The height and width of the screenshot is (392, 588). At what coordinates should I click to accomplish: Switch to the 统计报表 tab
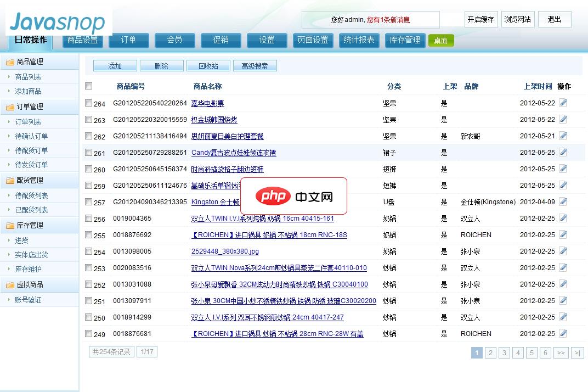(359, 40)
